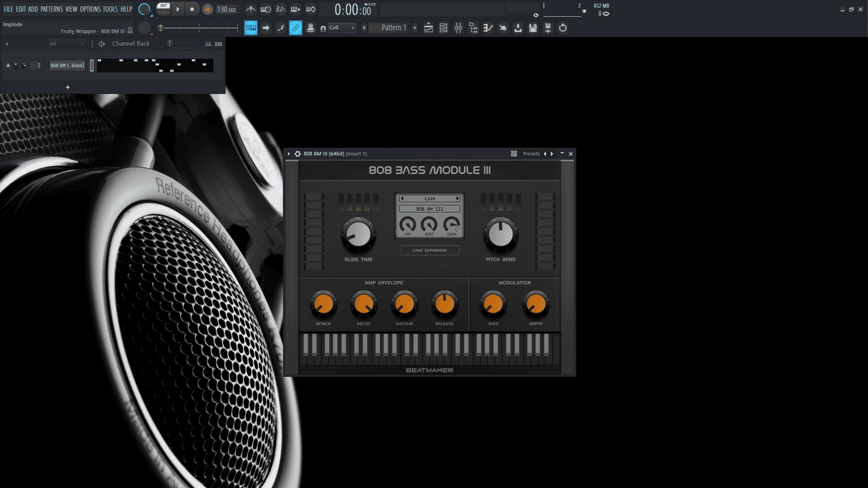The image size is (868, 488).
Task: Open the Cell snap dropdown
Action: [x=342, y=28]
